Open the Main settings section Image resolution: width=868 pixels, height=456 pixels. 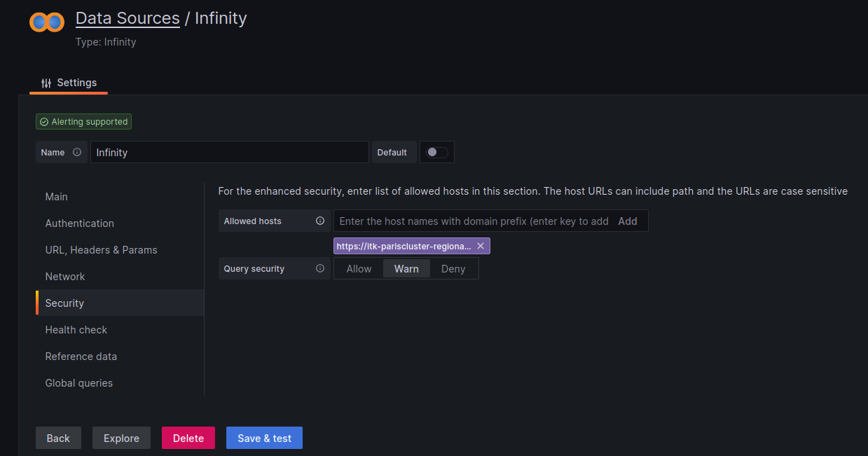point(57,197)
